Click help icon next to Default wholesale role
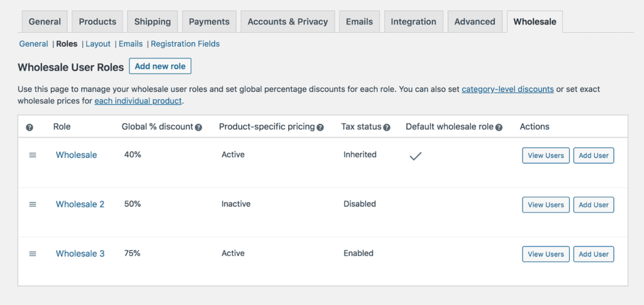This screenshot has height=305, width=644. pos(499,127)
